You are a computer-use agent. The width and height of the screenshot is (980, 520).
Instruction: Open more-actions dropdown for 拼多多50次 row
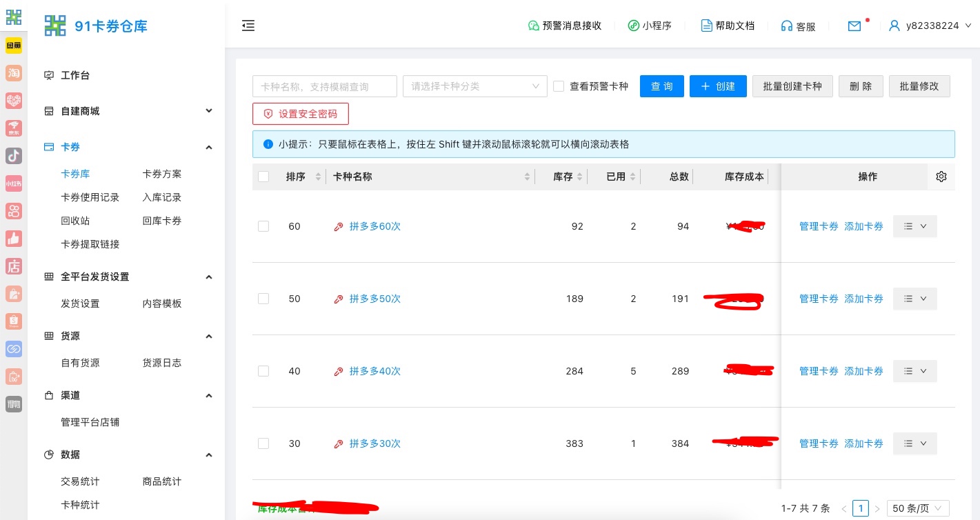pyautogui.click(x=915, y=299)
